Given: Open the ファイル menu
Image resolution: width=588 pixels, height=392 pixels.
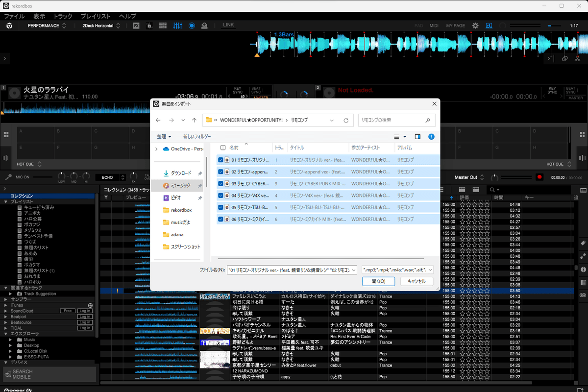Looking at the screenshot, I should 14,16.
